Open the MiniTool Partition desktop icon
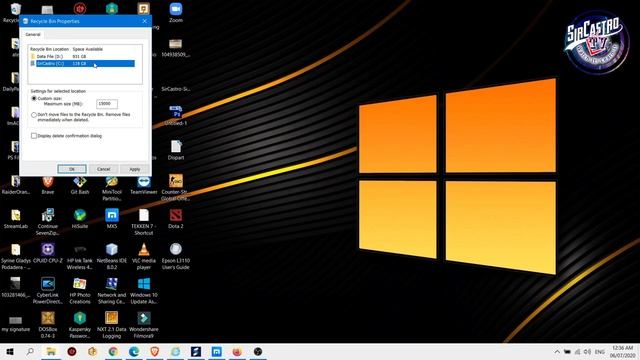Viewport: 640px width, 360px height. tap(111, 188)
